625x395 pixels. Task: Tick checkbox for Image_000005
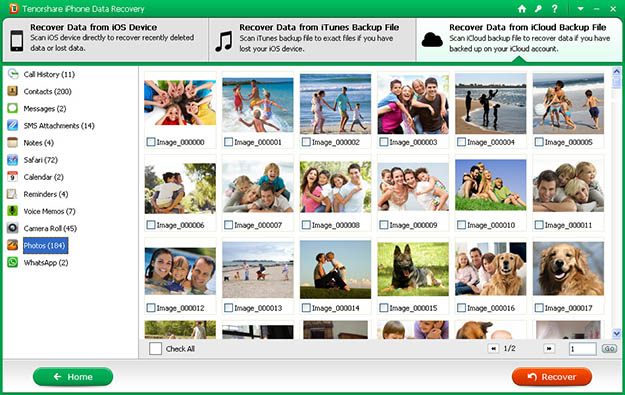539,142
